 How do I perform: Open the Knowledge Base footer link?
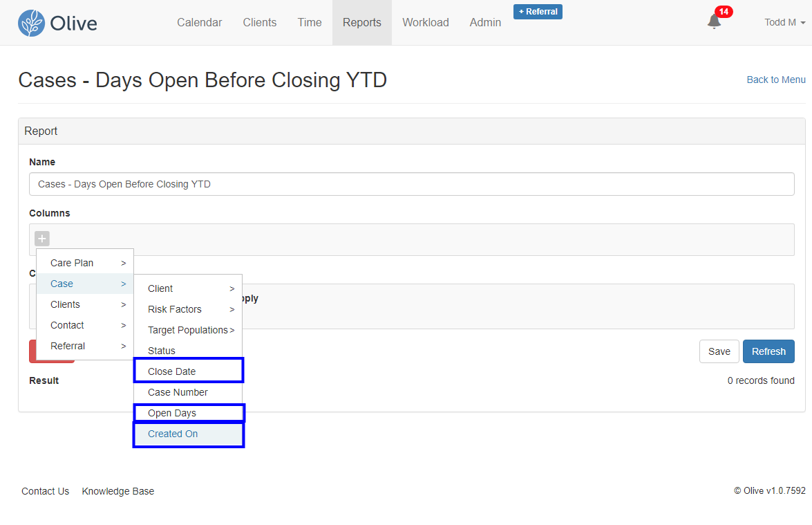(118, 491)
